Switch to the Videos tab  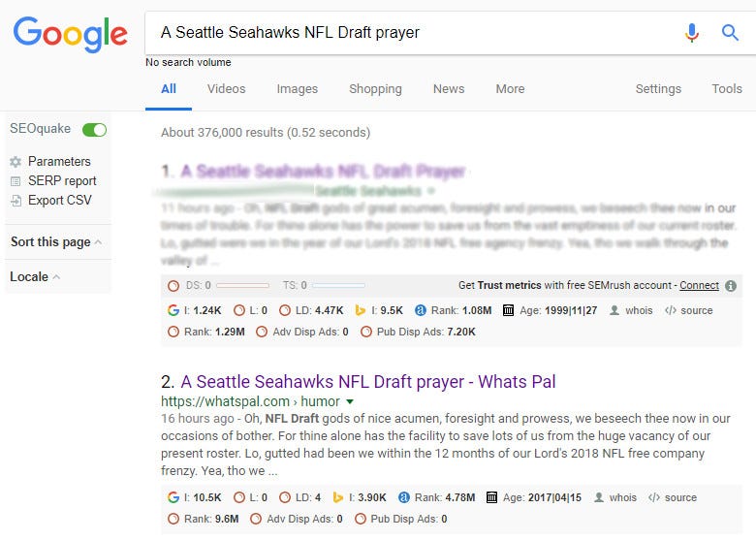226,89
